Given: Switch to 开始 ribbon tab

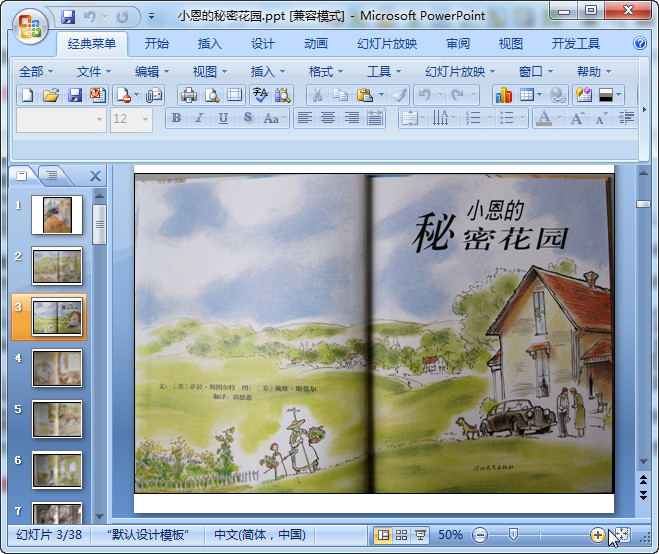Looking at the screenshot, I should tap(157, 44).
